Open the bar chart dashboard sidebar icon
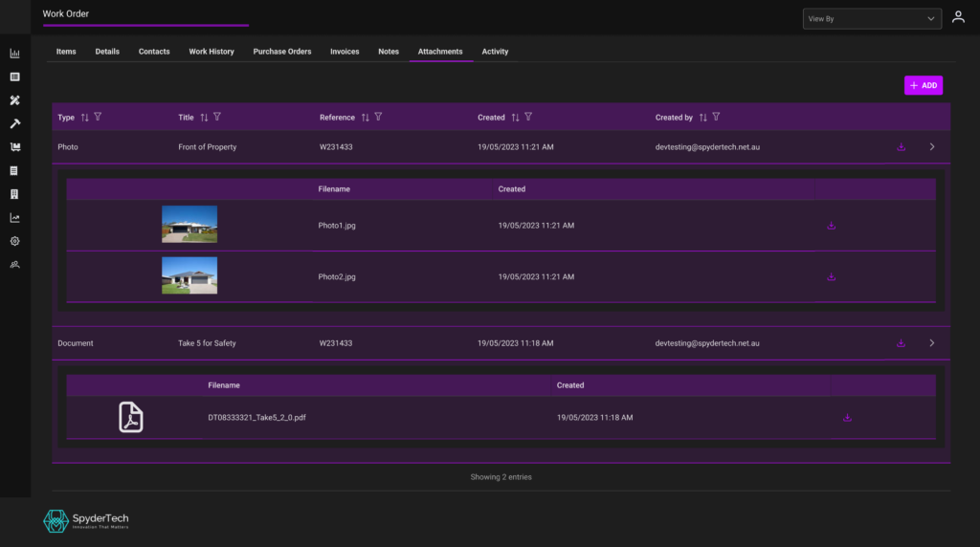Screen dimensions: 980x547 [x=14, y=54]
